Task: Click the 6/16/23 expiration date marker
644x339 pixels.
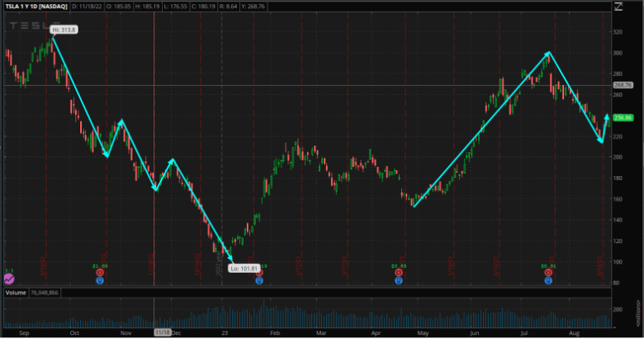Action: tap(496, 265)
